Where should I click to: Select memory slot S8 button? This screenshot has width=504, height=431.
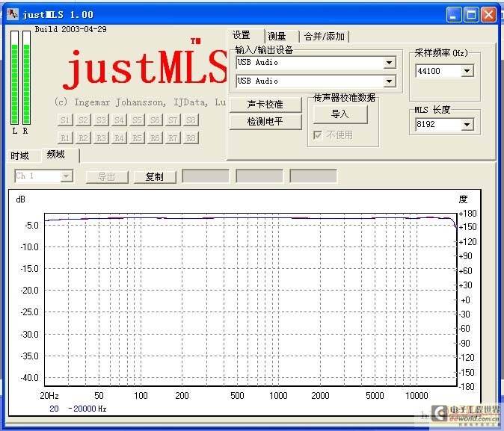pos(191,120)
